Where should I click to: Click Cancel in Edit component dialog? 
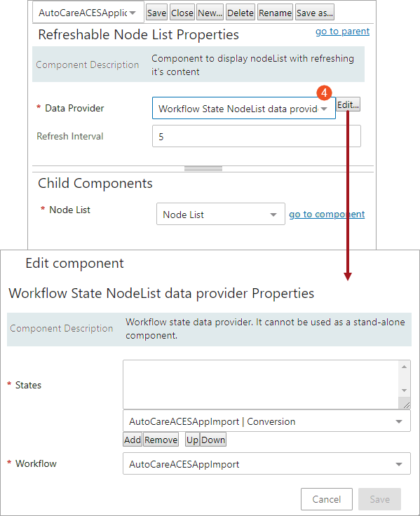(x=327, y=499)
